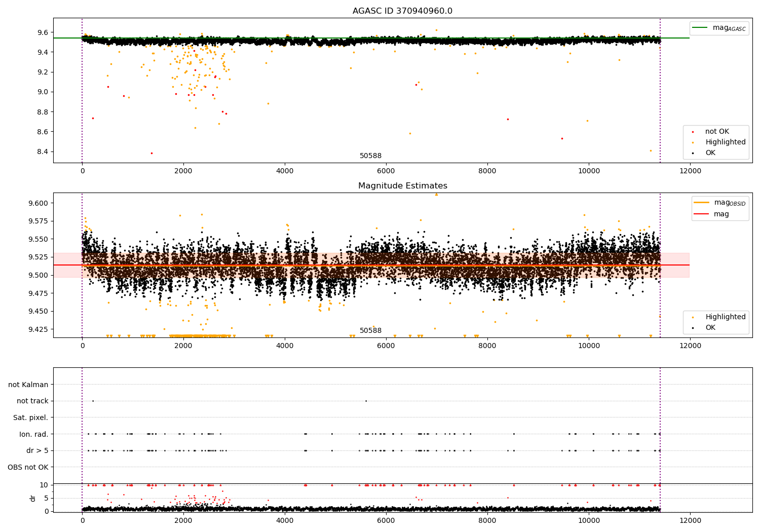Click the '9.425' y-tick label
The width and height of the screenshot is (760, 532).
tap(39, 329)
